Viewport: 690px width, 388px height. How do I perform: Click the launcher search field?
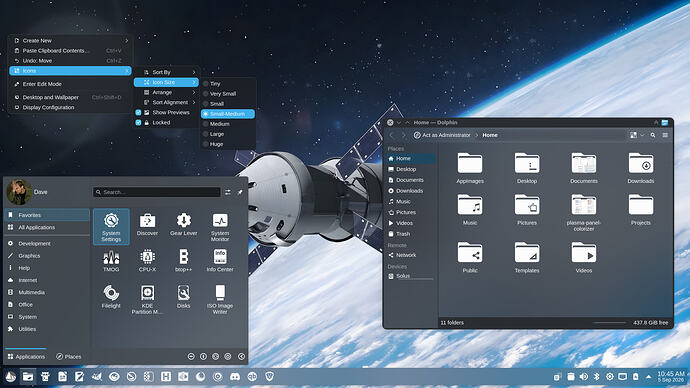tap(157, 192)
